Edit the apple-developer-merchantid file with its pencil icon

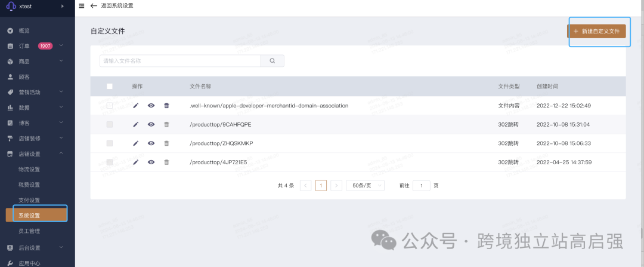tap(136, 106)
